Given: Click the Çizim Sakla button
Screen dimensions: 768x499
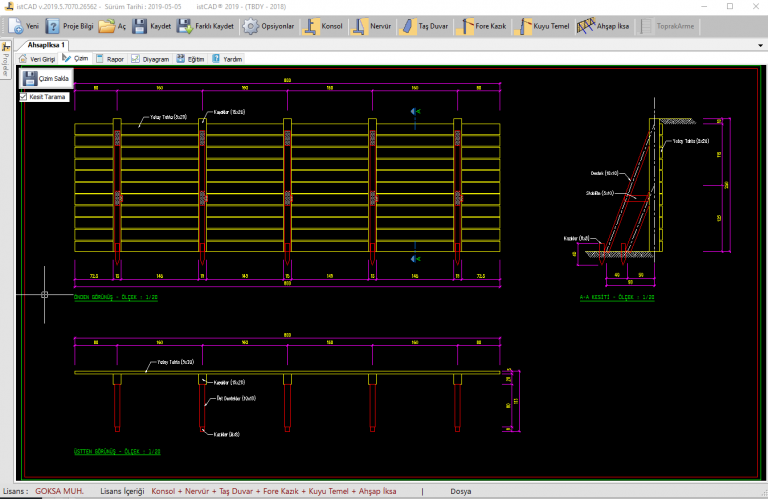Looking at the screenshot, I should click(45, 78).
